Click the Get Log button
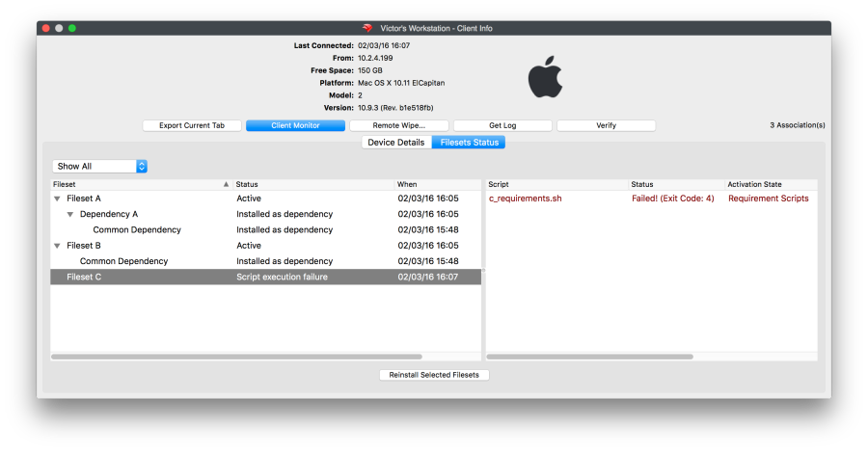This screenshot has height=451, width=868. coord(502,125)
